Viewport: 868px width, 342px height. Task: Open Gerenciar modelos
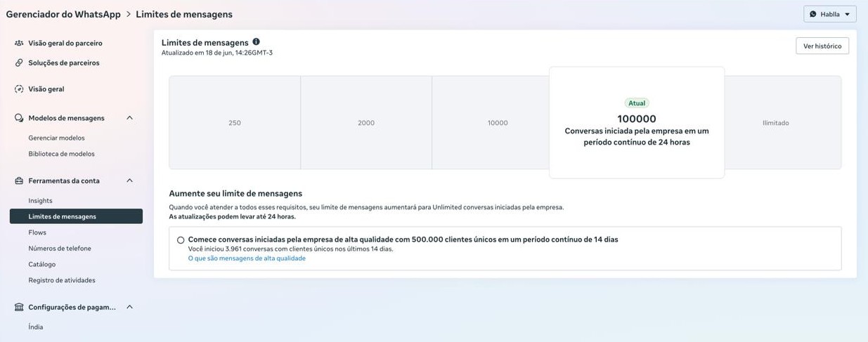click(x=56, y=138)
